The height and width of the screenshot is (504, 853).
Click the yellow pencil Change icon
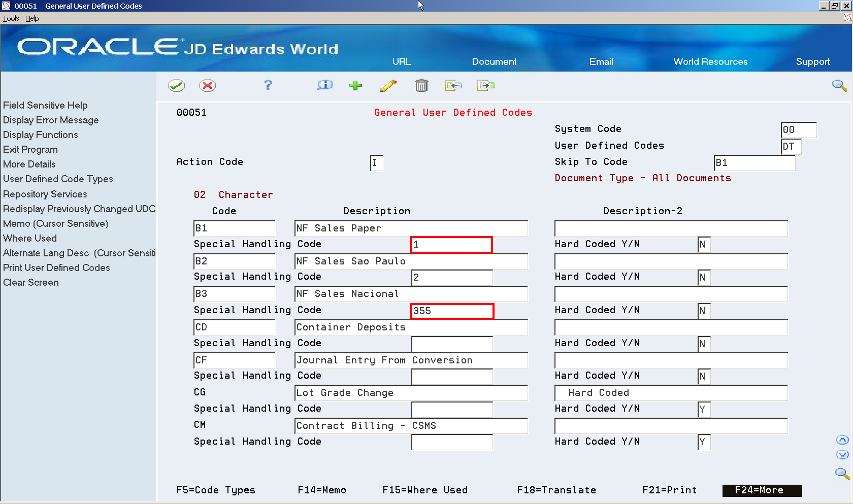click(x=388, y=85)
